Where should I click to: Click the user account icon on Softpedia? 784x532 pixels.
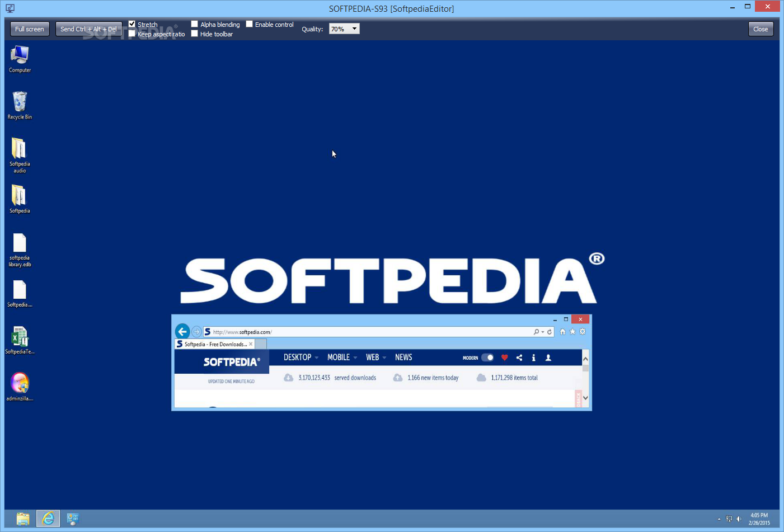(x=548, y=357)
